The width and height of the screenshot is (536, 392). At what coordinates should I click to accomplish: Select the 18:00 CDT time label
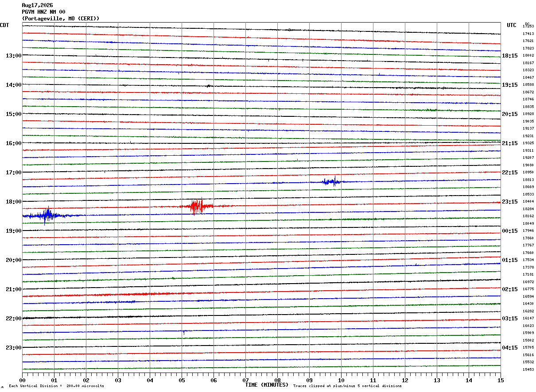tap(13, 202)
